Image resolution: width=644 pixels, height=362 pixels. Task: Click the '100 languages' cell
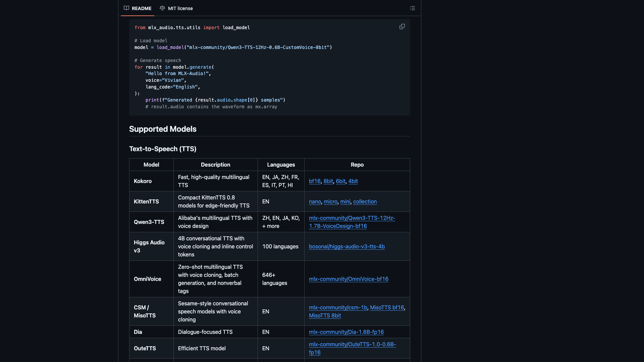pyautogui.click(x=281, y=246)
